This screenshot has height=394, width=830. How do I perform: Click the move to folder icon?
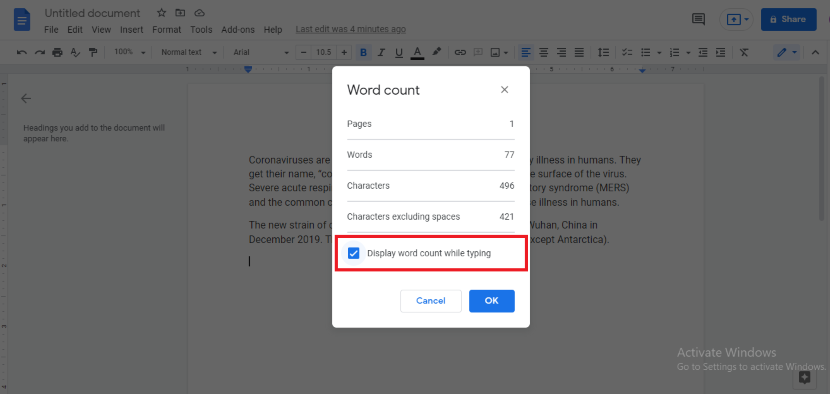181,13
